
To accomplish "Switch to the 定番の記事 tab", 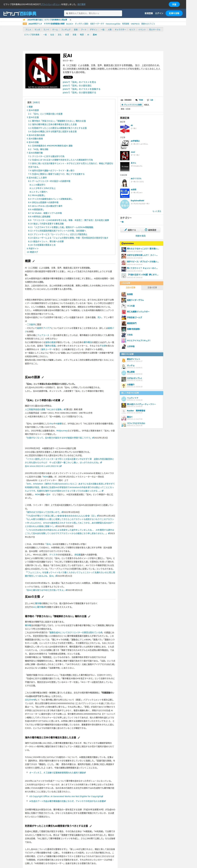I will pyautogui.click(x=152, y=287).
